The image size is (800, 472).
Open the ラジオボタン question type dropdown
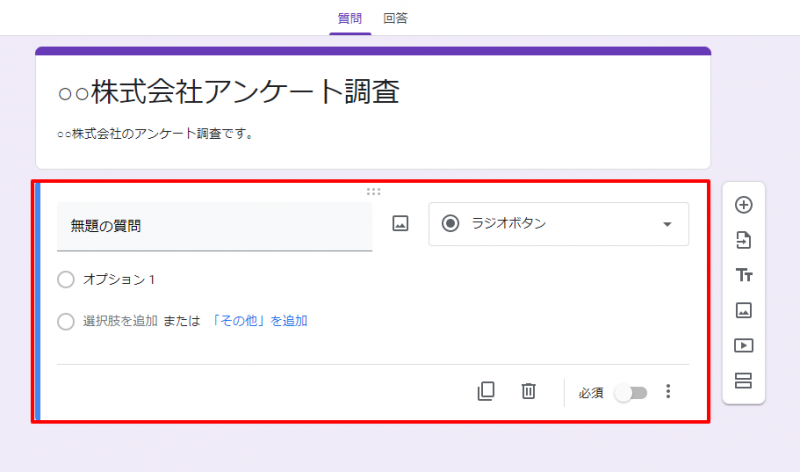[x=558, y=224]
